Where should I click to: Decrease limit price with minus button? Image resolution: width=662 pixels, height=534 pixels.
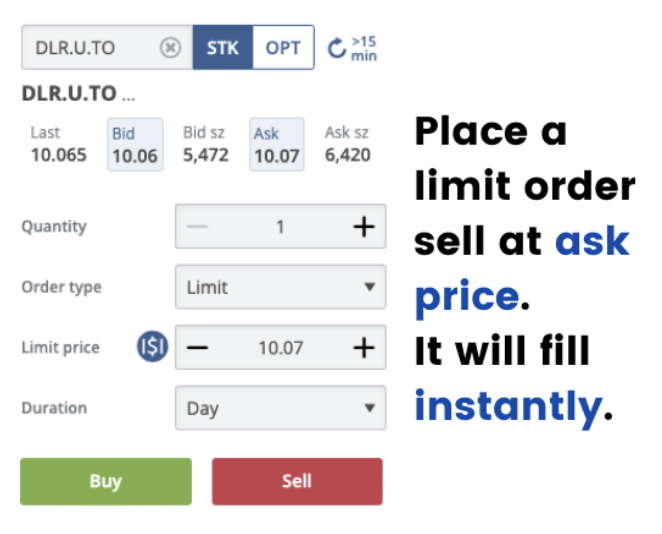coord(198,348)
